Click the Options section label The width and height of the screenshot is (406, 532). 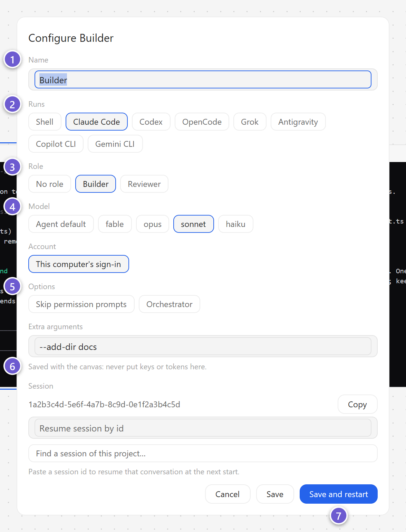(42, 287)
